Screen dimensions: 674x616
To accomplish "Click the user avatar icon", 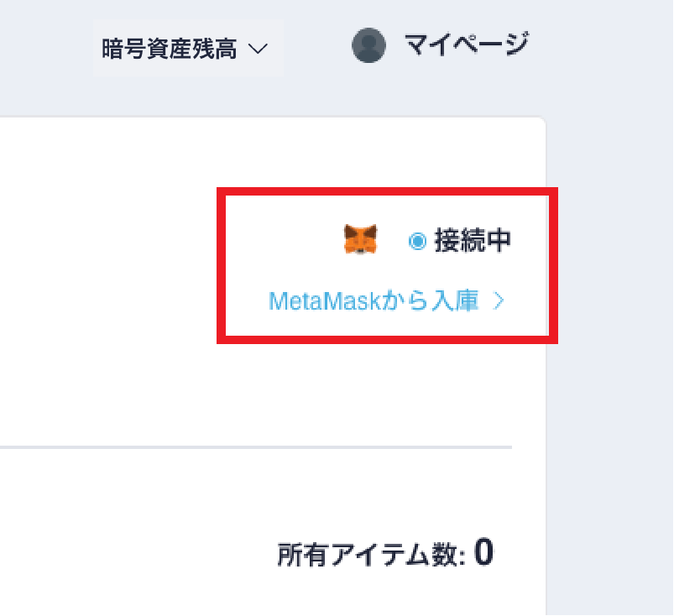I will (368, 45).
